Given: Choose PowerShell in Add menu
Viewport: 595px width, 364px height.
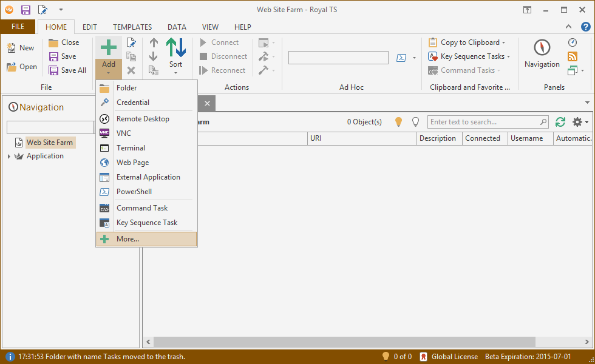Looking at the screenshot, I should [x=146, y=192].
